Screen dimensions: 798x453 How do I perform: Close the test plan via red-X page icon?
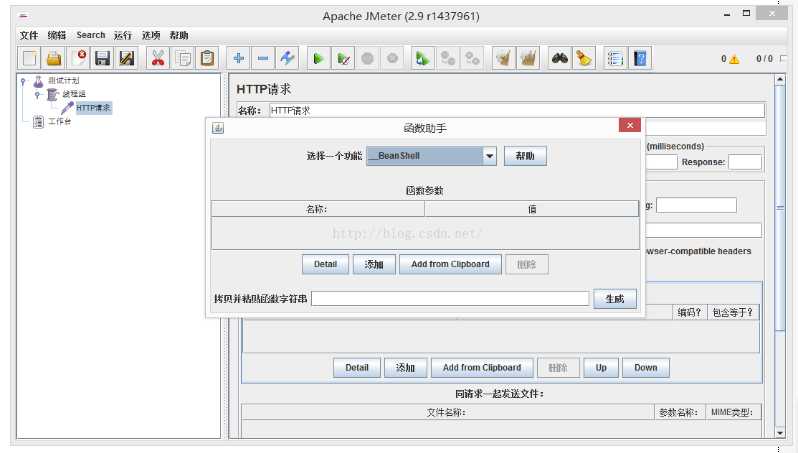coord(78,59)
